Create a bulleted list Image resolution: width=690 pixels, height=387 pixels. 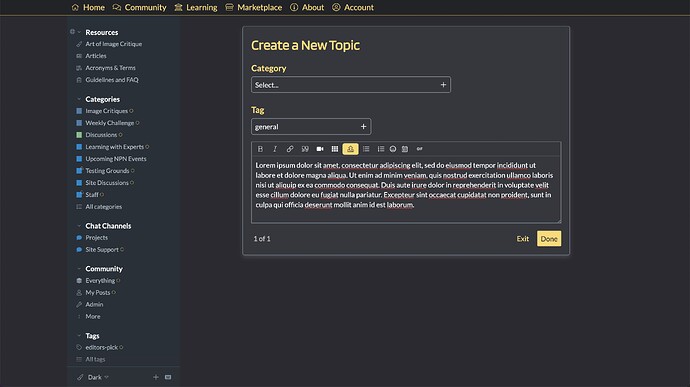pyautogui.click(x=366, y=149)
